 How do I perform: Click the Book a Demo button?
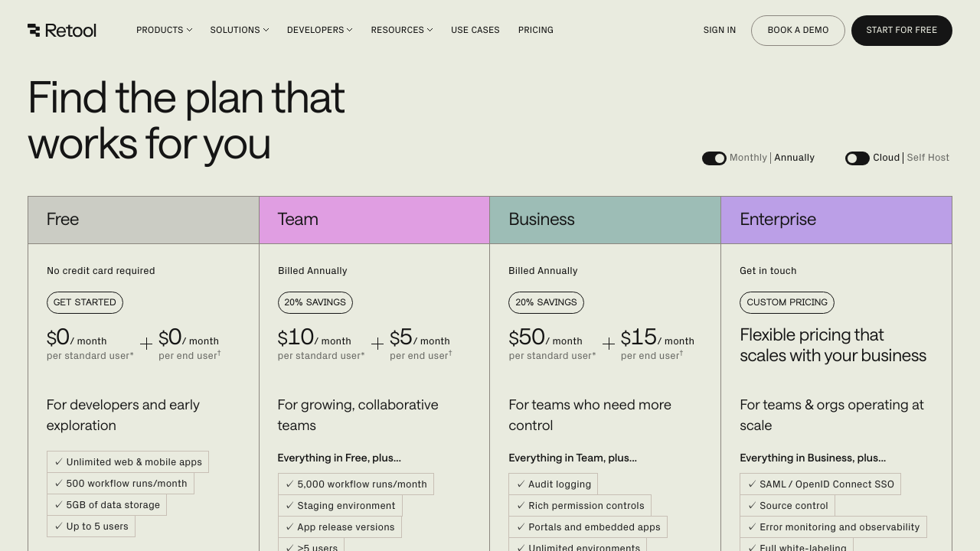click(x=798, y=31)
